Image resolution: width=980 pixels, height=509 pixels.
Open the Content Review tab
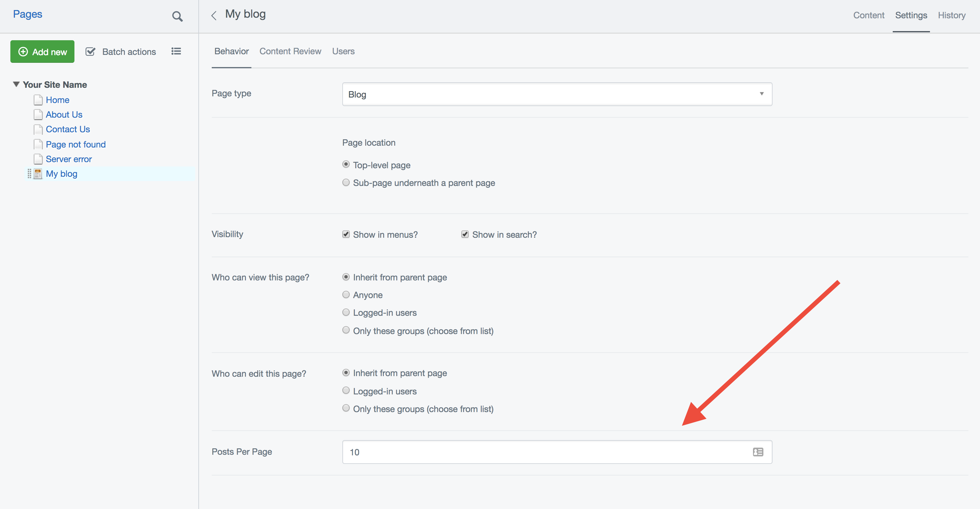290,51
